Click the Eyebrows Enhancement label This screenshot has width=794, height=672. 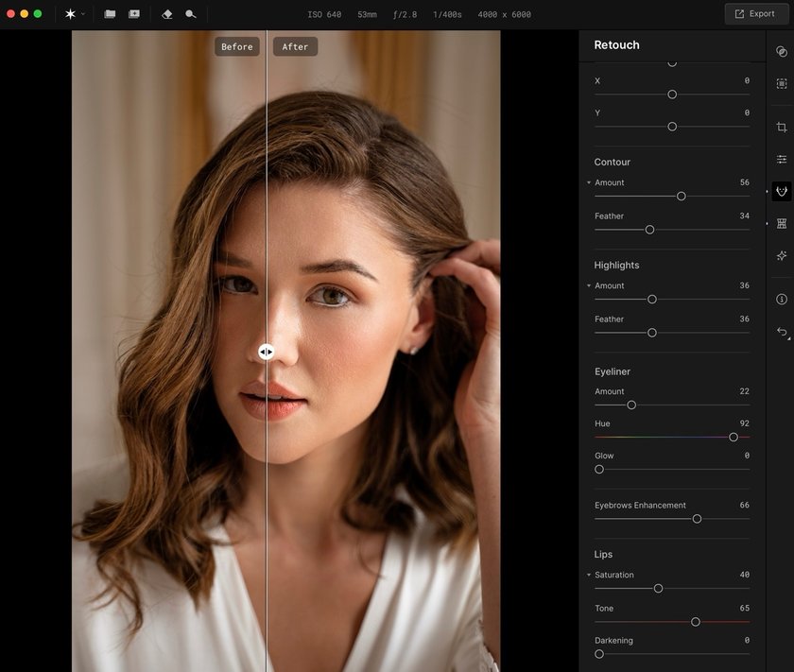click(x=640, y=506)
